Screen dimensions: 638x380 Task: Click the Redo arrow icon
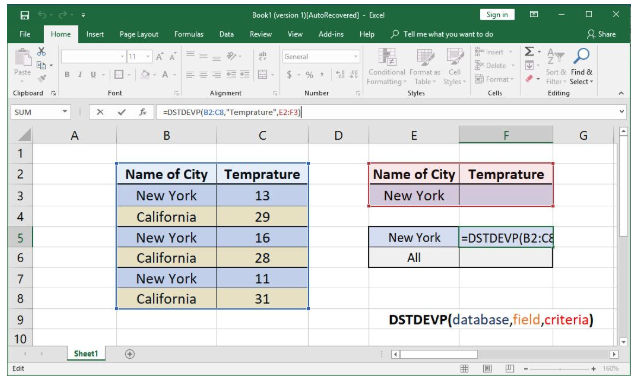tap(62, 15)
